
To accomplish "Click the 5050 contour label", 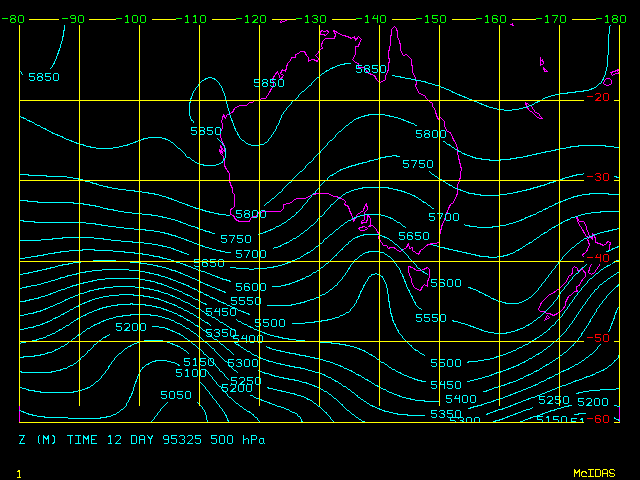I will click(176, 395).
